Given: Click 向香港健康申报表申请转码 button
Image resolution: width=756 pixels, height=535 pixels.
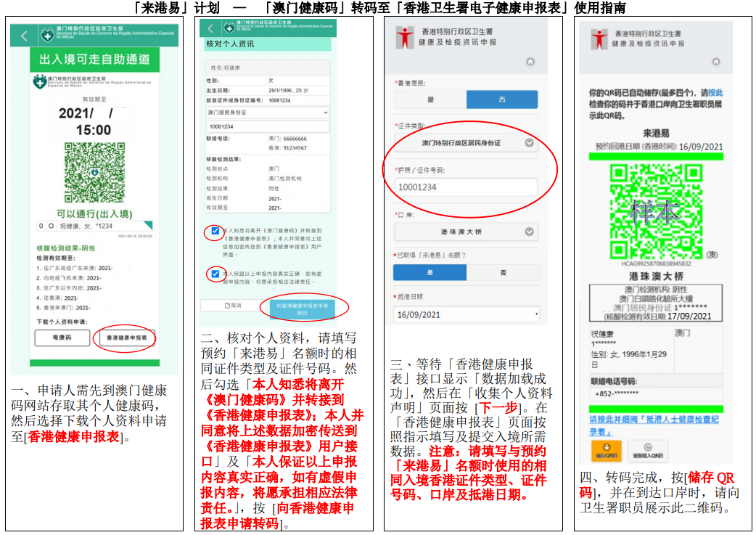Looking at the screenshot, I should click(303, 309).
